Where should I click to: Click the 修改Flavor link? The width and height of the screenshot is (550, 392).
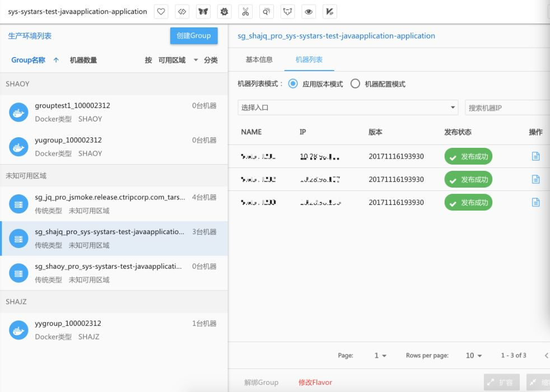[315, 382]
